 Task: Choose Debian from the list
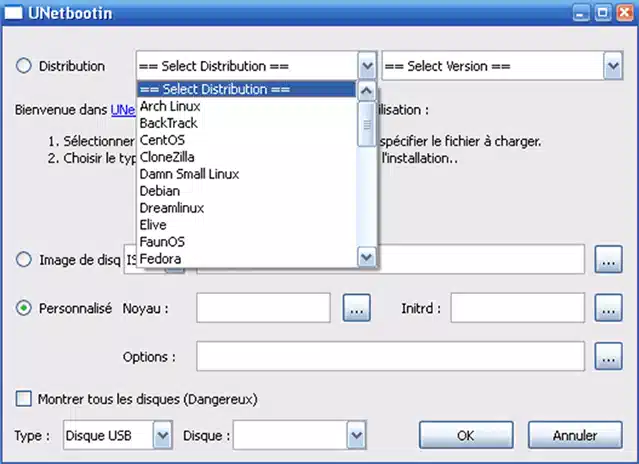pyautogui.click(x=247, y=191)
